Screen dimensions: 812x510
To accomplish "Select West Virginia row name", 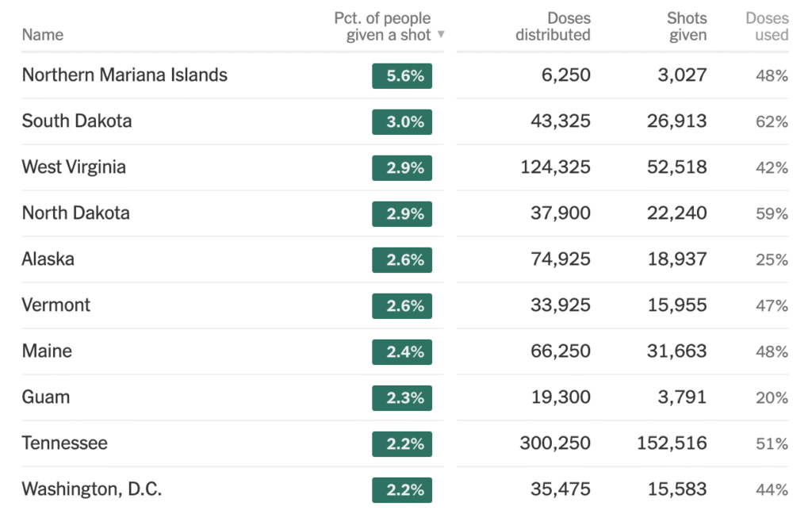I will point(74,167).
